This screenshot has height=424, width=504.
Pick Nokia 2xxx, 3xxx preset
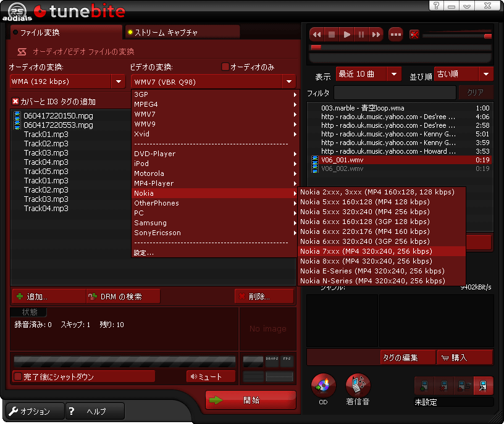(382, 192)
